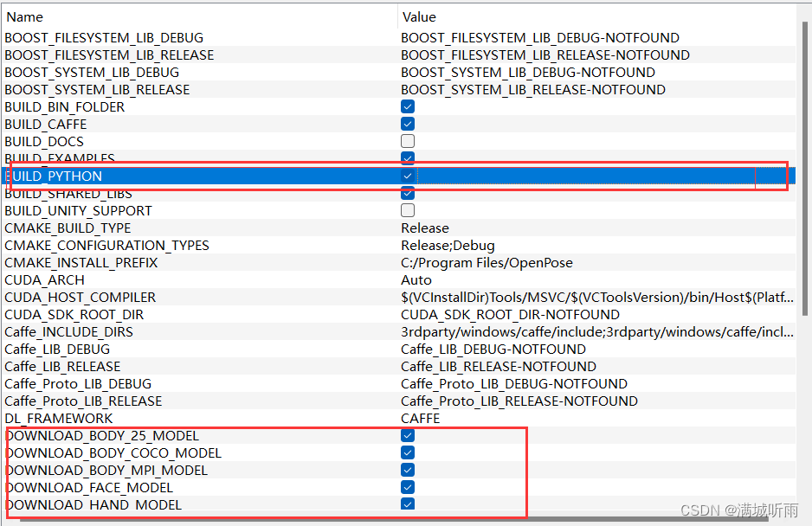Select the DL_FRAMEWORK CAFFE value
Image resolution: width=812 pixels, height=526 pixels.
[420, 418]
